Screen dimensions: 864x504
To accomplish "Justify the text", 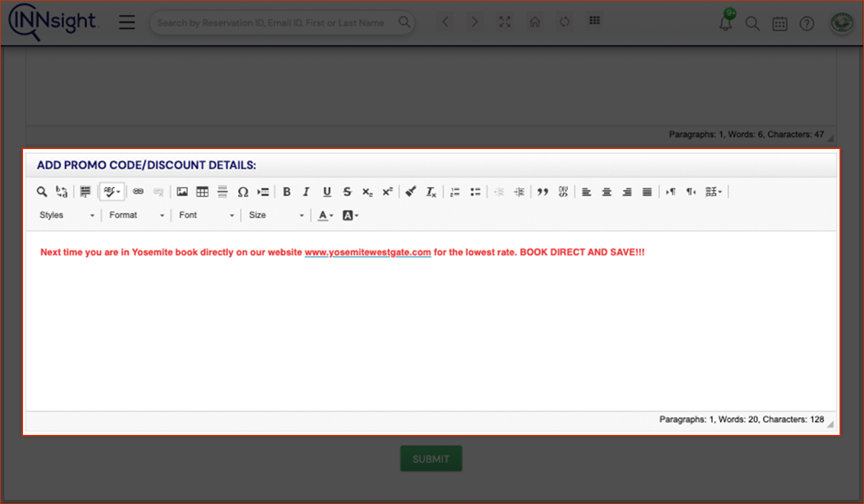I will click(x=647, y=192).
